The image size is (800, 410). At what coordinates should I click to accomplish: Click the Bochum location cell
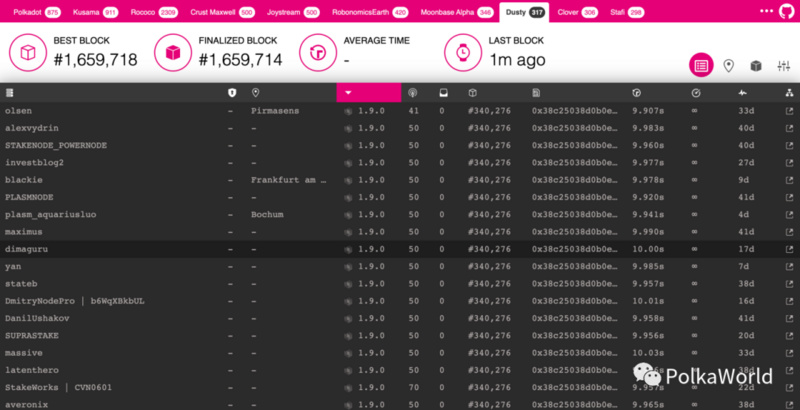(267, 215)
